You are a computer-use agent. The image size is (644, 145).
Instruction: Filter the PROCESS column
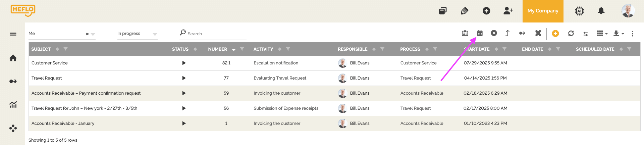pos(435,49)
